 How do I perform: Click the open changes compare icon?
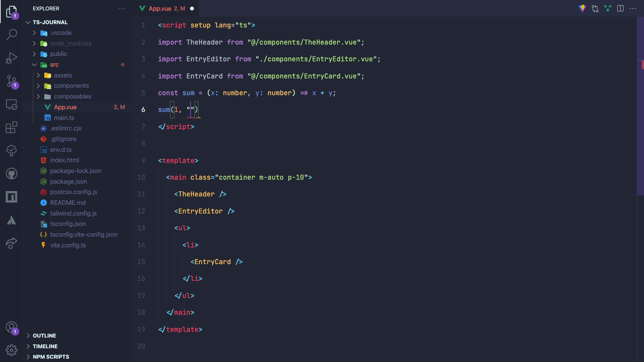coord(595,8)
